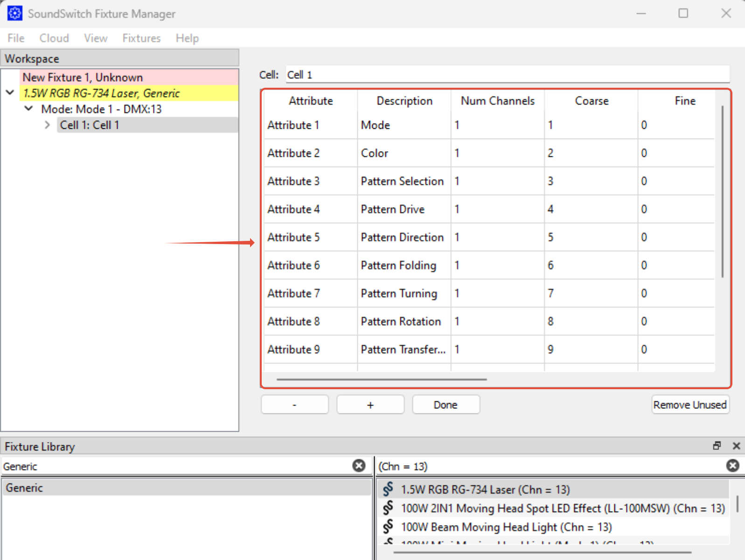Select the Pattern Transfer... cell
745x560 pixels.
click(x=404, y=349)
